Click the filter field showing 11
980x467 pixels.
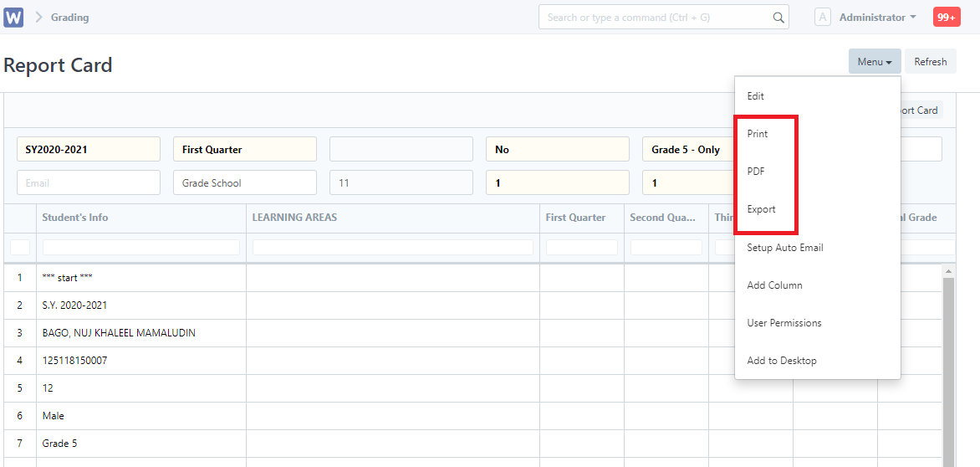(401, 182)
